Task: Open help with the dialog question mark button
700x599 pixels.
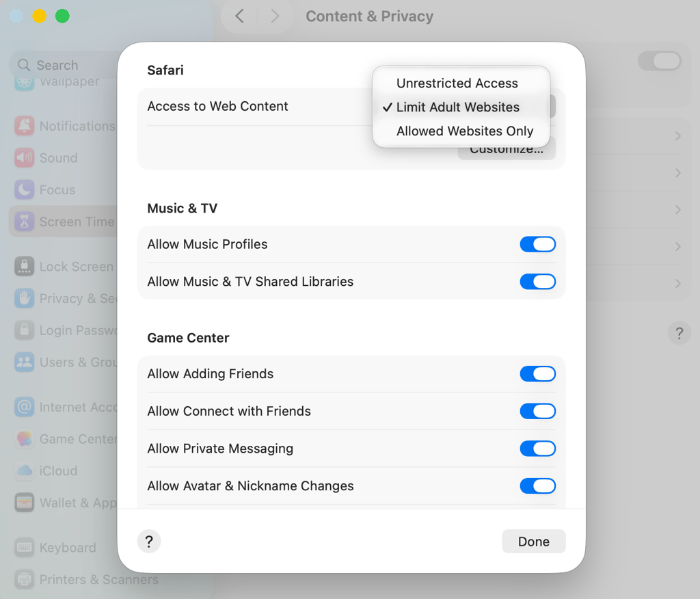Action: pos(149,542)
